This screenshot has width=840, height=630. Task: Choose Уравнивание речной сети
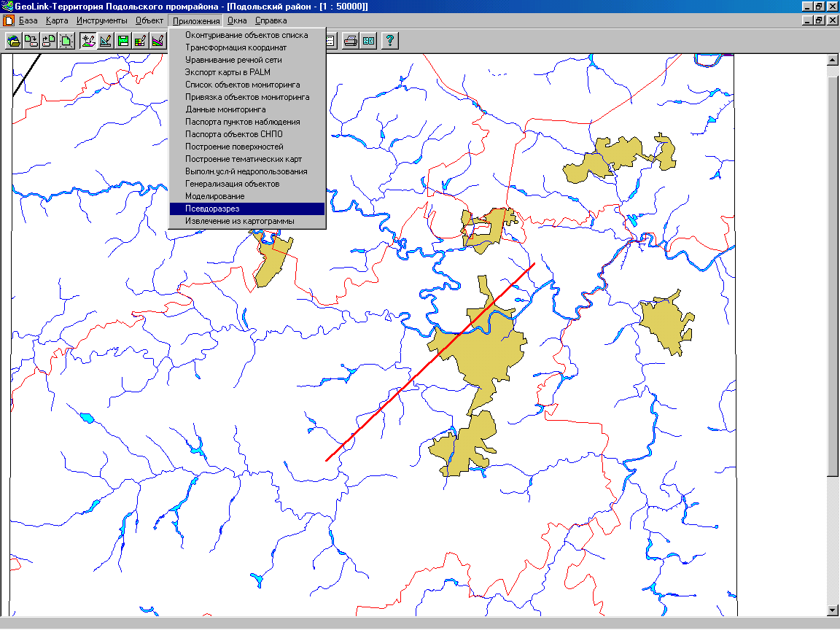(247, 60)
